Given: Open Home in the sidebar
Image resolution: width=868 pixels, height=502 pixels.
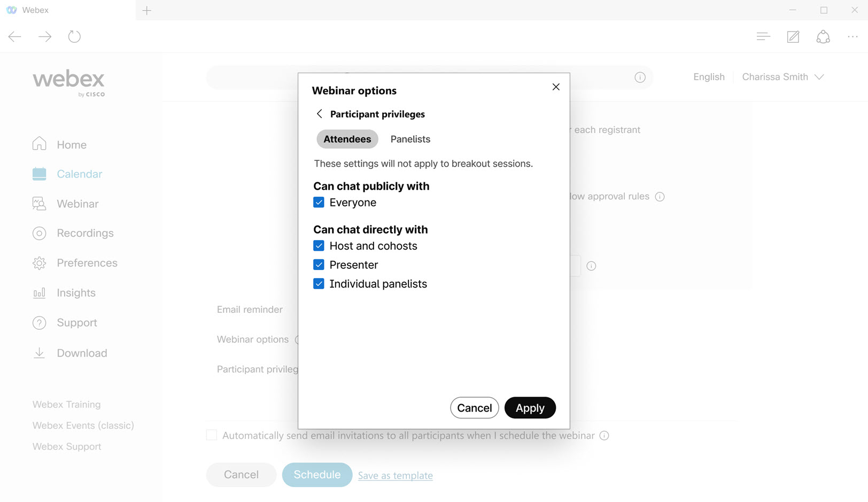Looking at the screenshot, I should click(72, 144).
